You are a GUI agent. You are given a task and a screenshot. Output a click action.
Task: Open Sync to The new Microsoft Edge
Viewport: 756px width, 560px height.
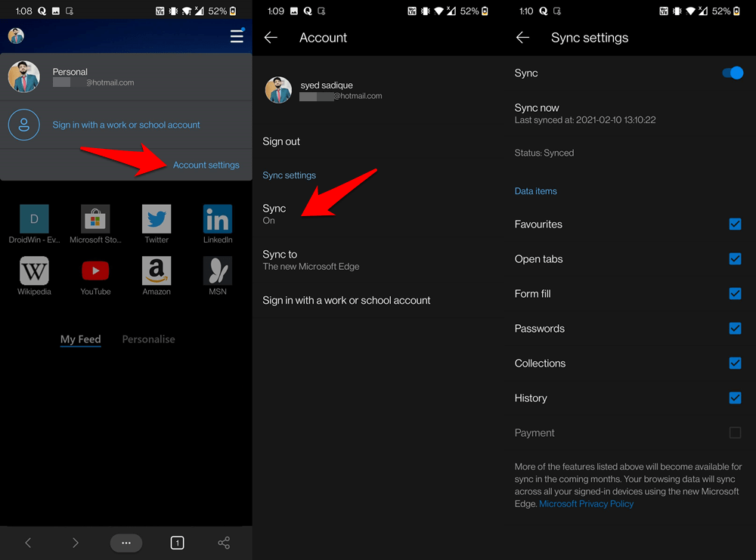[378, 260]
